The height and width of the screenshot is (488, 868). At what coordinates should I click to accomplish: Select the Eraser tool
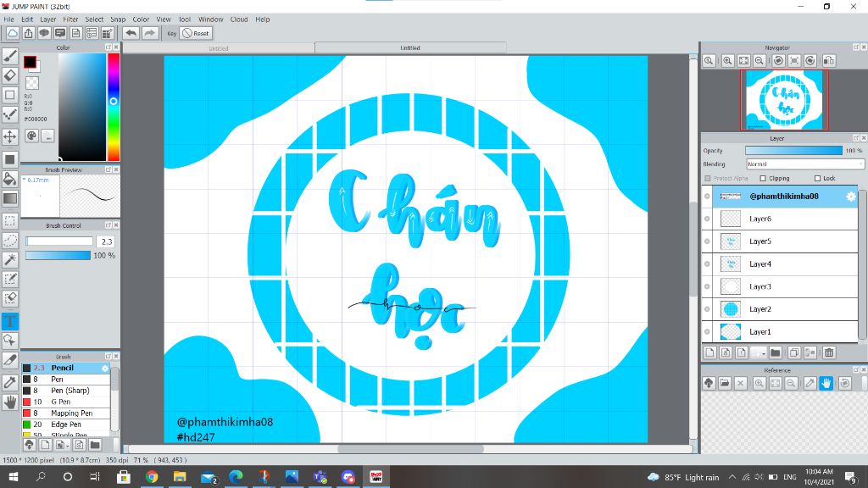(x=10, y=75)
